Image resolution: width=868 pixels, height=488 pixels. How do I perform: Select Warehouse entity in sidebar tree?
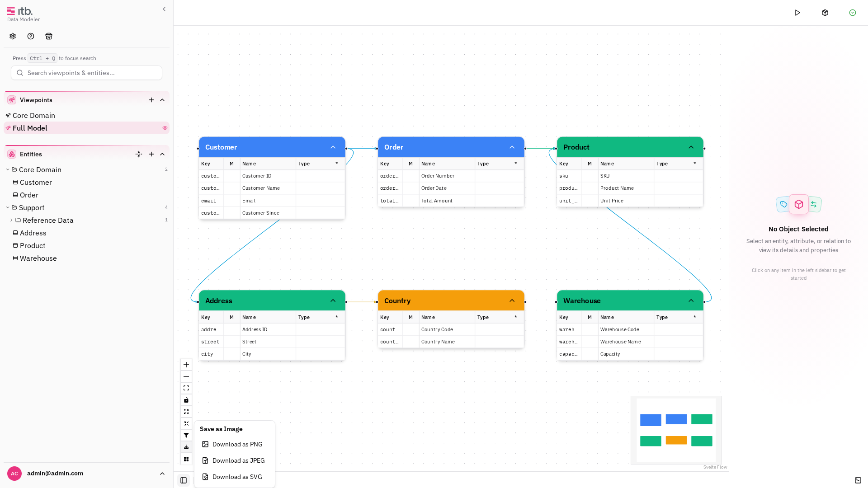(38, 258)
